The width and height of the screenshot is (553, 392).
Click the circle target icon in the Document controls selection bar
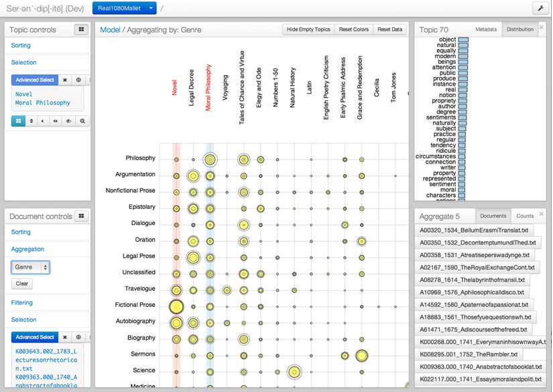coord(78,337)
